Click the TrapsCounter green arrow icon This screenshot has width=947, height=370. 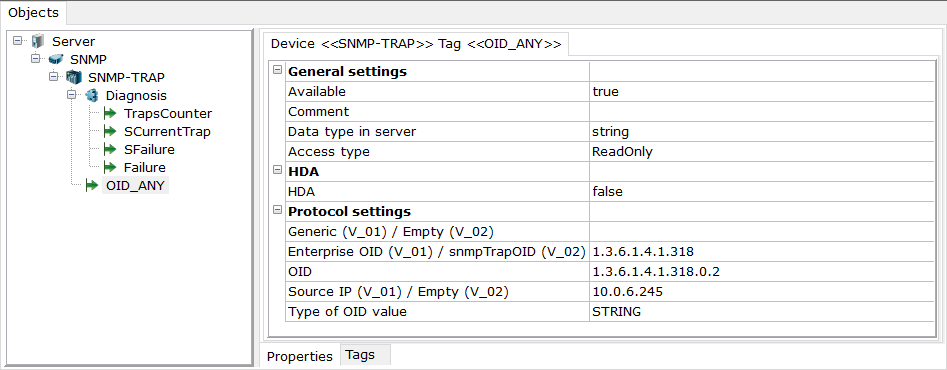pyautogui.click(x=110, y=113)
